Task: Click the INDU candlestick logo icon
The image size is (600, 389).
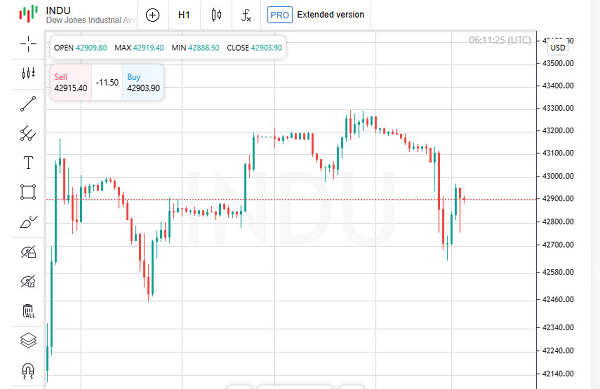Action: tap(29, 14)
